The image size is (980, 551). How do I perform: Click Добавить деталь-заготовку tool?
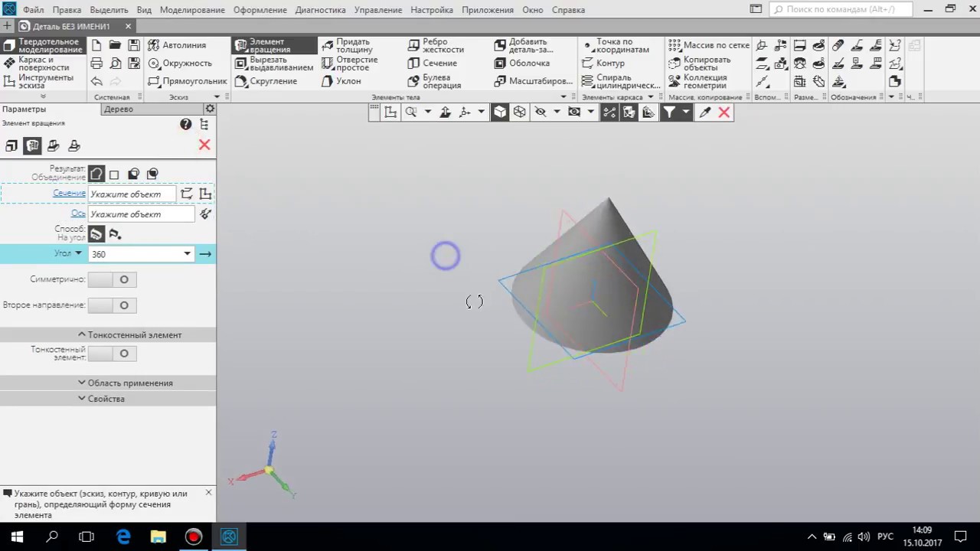[x=524, y=45]
